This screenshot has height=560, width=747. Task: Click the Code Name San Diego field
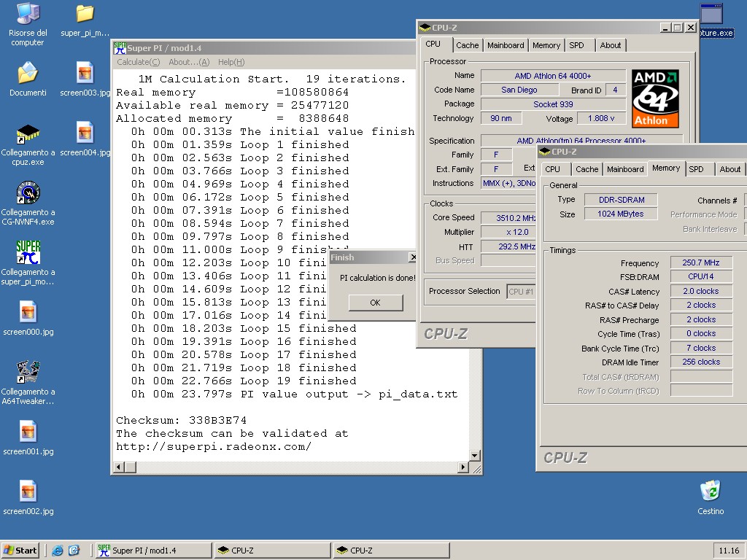[x=519, y=90]
